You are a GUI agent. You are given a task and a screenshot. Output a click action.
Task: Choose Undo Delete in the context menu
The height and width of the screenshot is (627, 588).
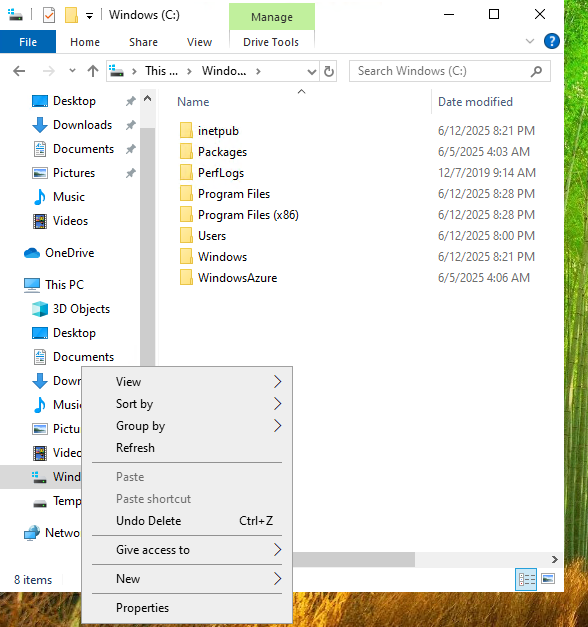[x=187, y=521]
